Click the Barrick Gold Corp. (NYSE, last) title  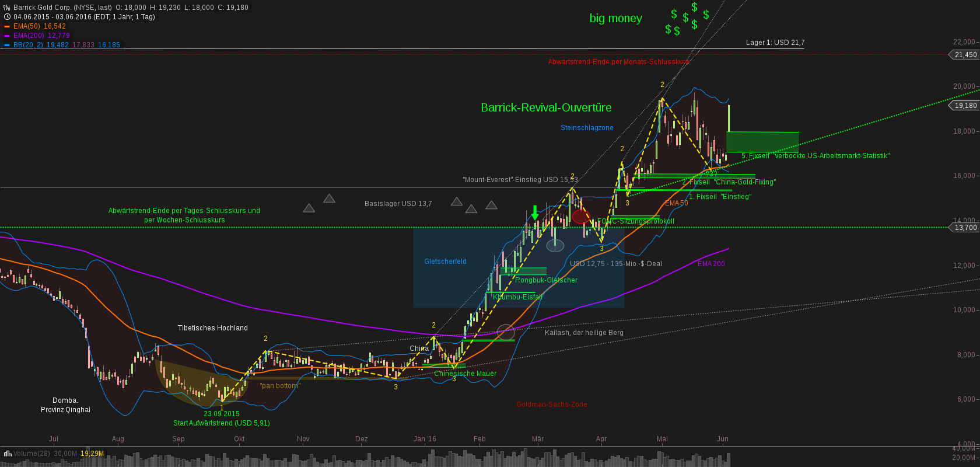(63, 8)
